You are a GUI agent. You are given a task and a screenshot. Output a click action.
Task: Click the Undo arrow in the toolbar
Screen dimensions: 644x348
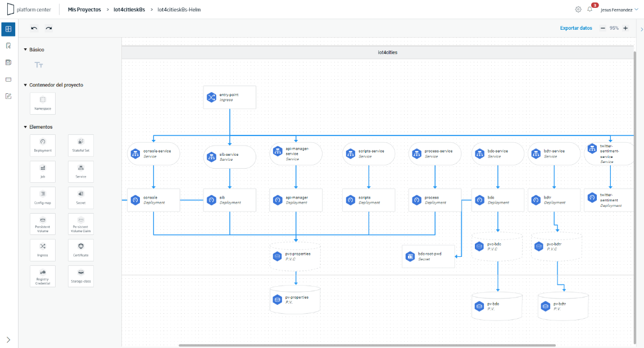pyautogui.click(x=34, y=28)
